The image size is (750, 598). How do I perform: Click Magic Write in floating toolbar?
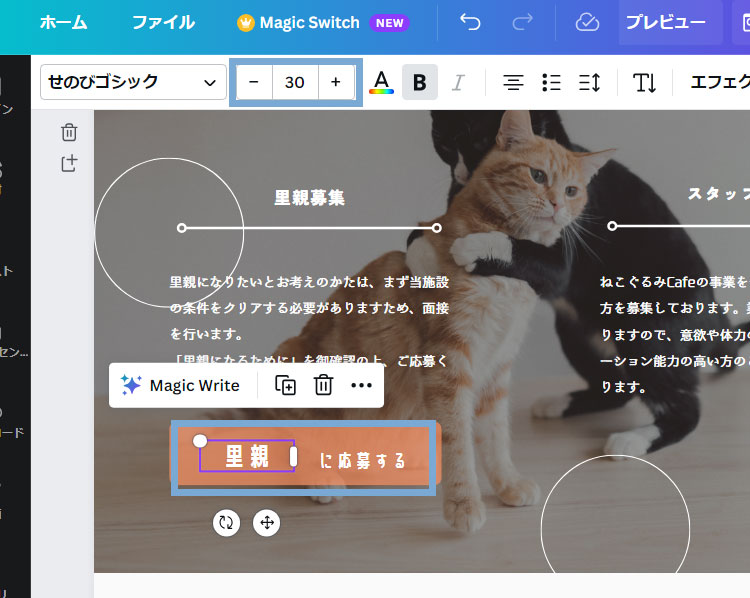pyautogui.click(x=180, y=385)
